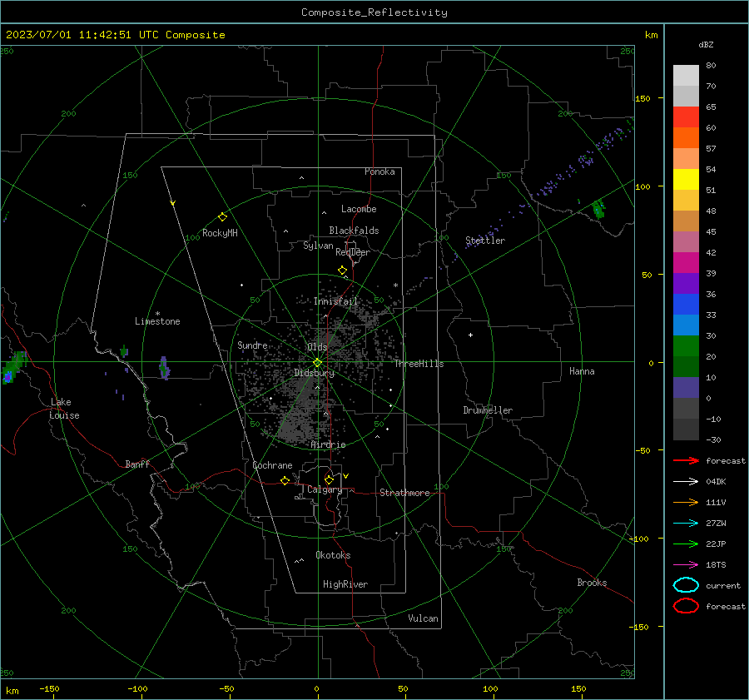Click the dark green 10-20 dBZ swatch

click(686, 367)
